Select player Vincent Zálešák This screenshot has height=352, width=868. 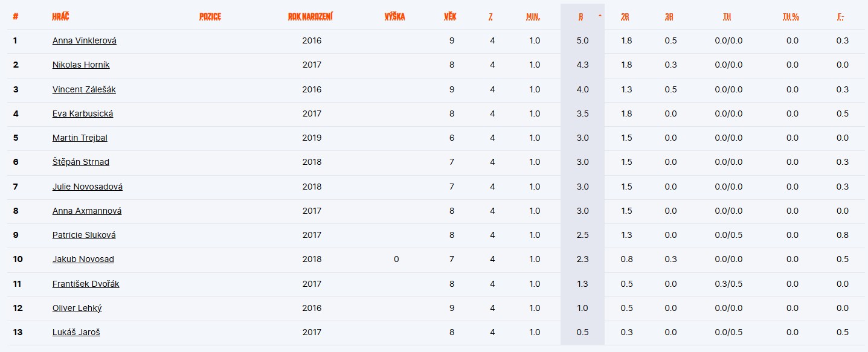click(x=84, y=89)
